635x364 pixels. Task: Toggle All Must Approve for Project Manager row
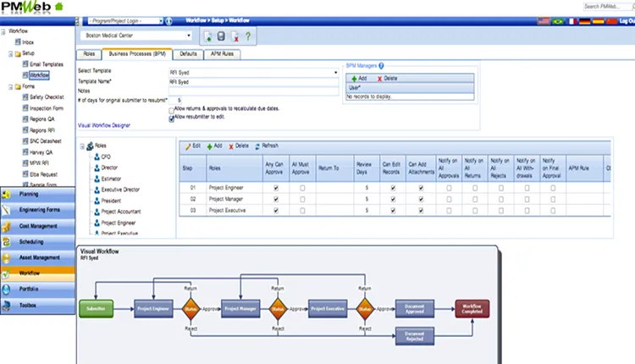pyautogui.click(x=301, y=199)
